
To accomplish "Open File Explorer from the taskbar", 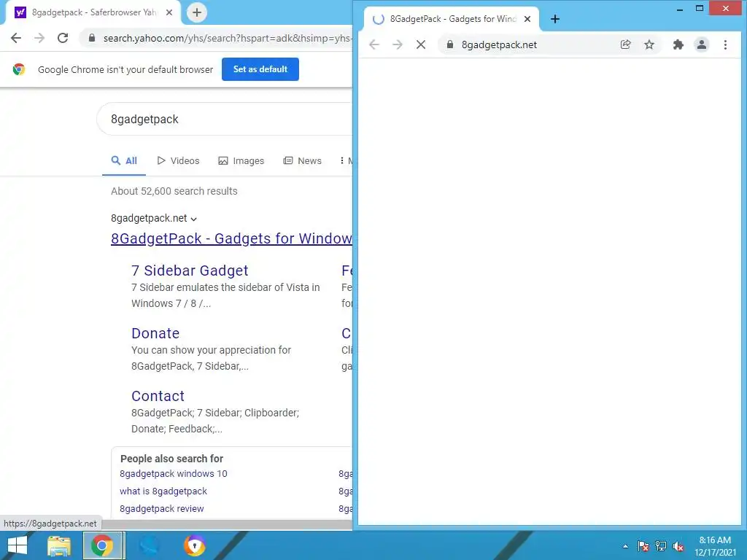I will click(x=59, y=546).
